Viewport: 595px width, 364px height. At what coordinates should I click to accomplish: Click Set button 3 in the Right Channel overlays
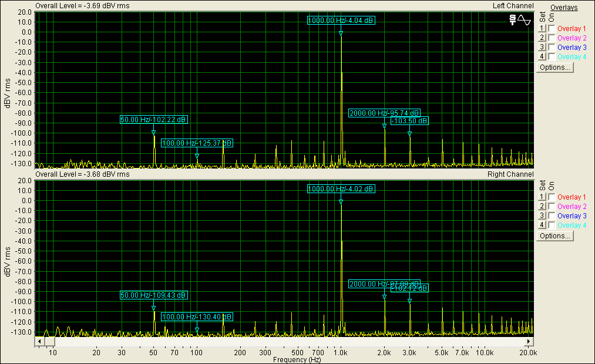(x=542, y=216)
